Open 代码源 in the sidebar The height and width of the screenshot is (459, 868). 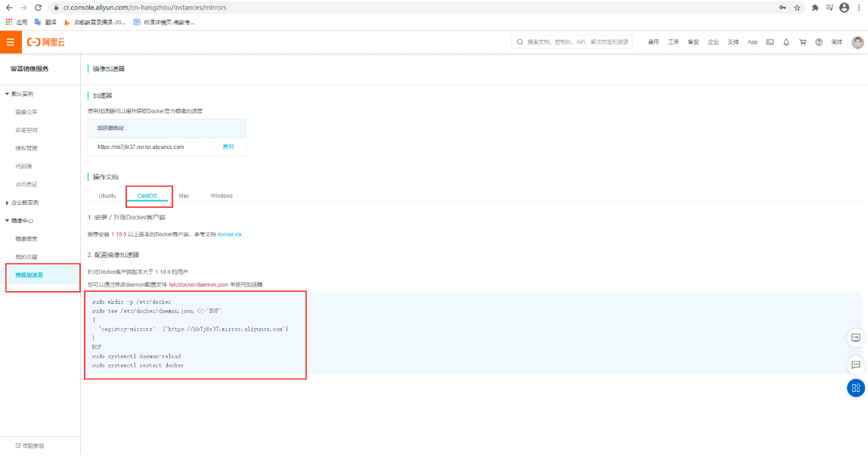(x=23, y=166)
